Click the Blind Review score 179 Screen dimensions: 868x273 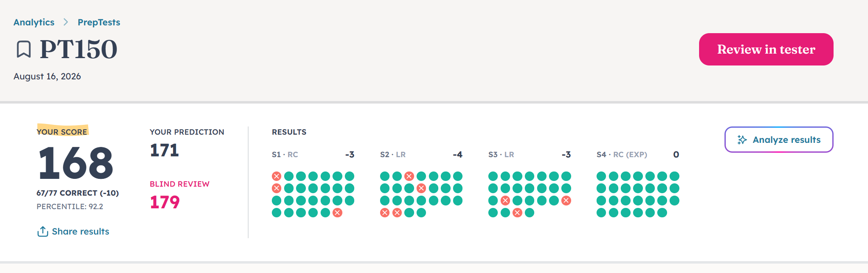point(165,202)
